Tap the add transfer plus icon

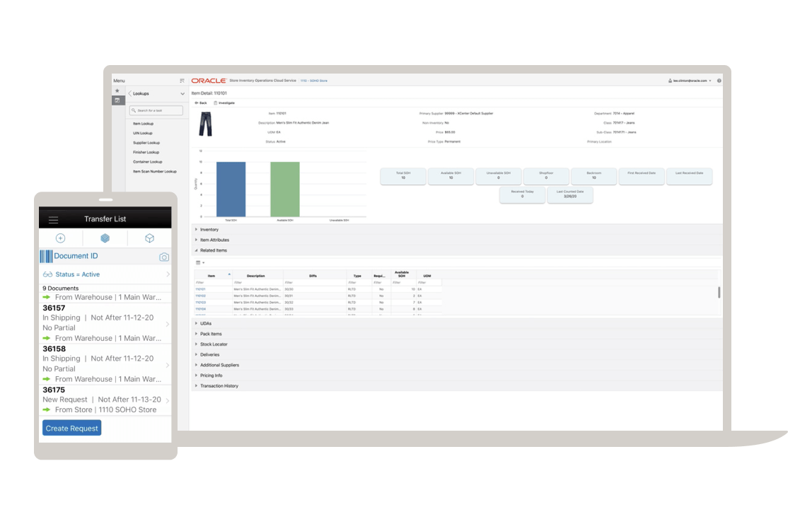tap(59, 238)
